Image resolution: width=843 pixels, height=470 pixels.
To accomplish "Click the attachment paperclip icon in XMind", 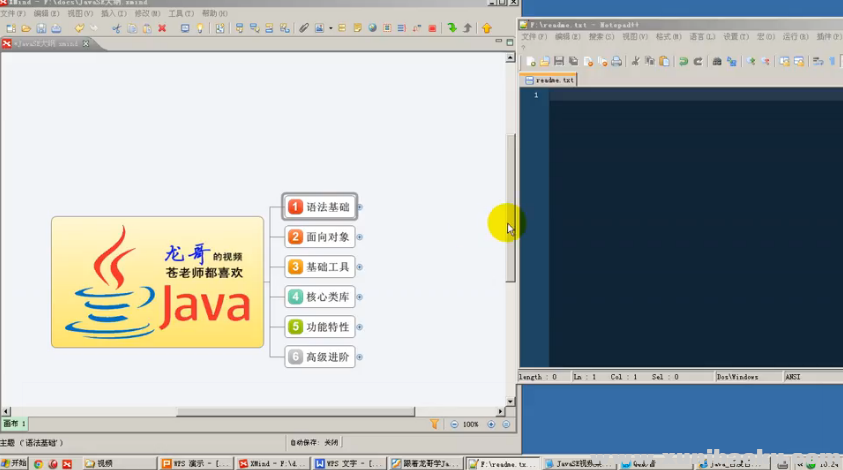I will 304,28.
